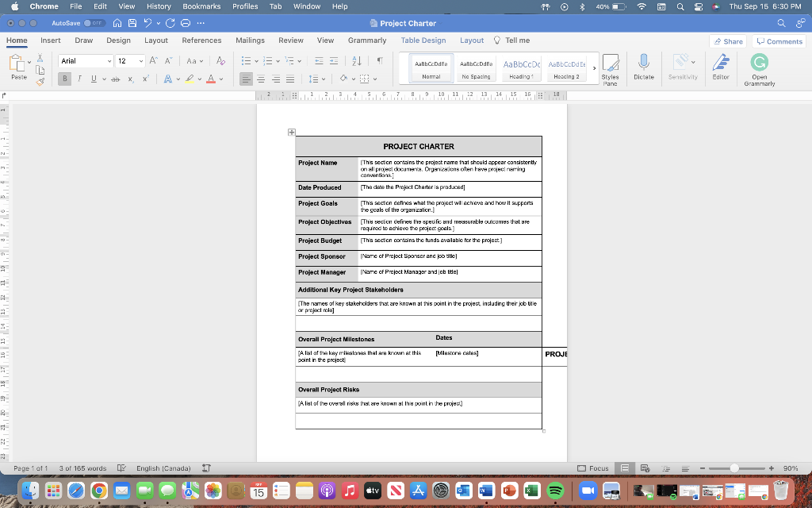The image size is (812, 508).
Task: Apply superscript formatting
Action: (146, 79)
